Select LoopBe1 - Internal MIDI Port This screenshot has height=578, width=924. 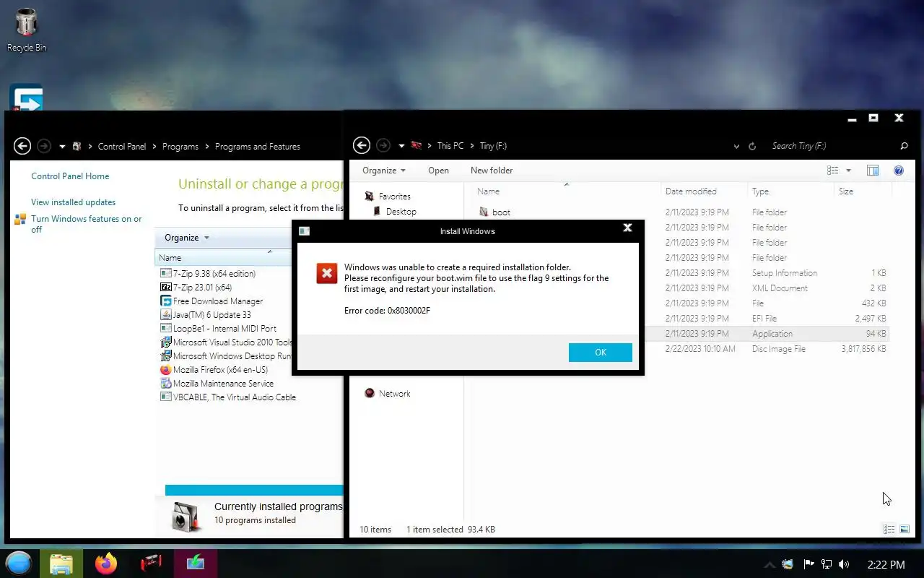pos(225,329)
